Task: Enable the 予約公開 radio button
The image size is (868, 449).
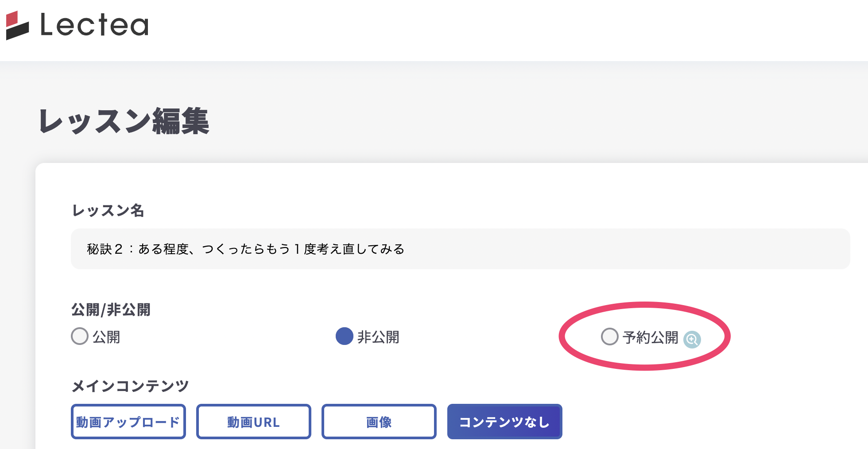Action: (609, 337)
